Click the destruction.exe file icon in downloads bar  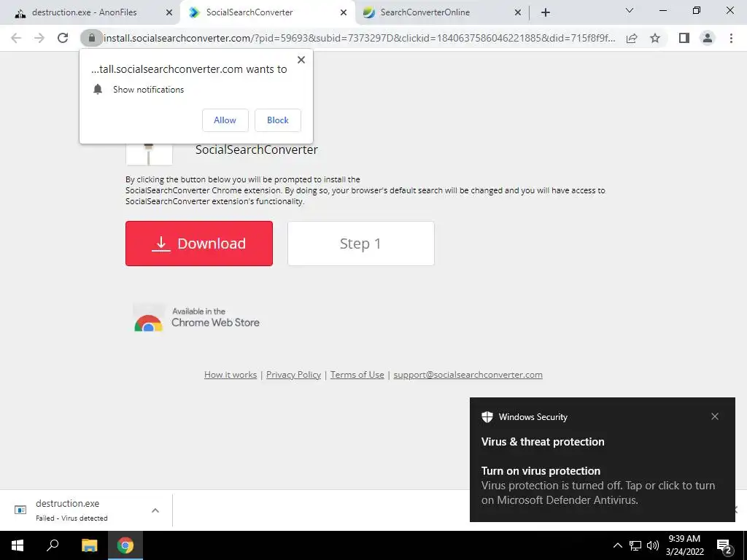tap(20, 510)
